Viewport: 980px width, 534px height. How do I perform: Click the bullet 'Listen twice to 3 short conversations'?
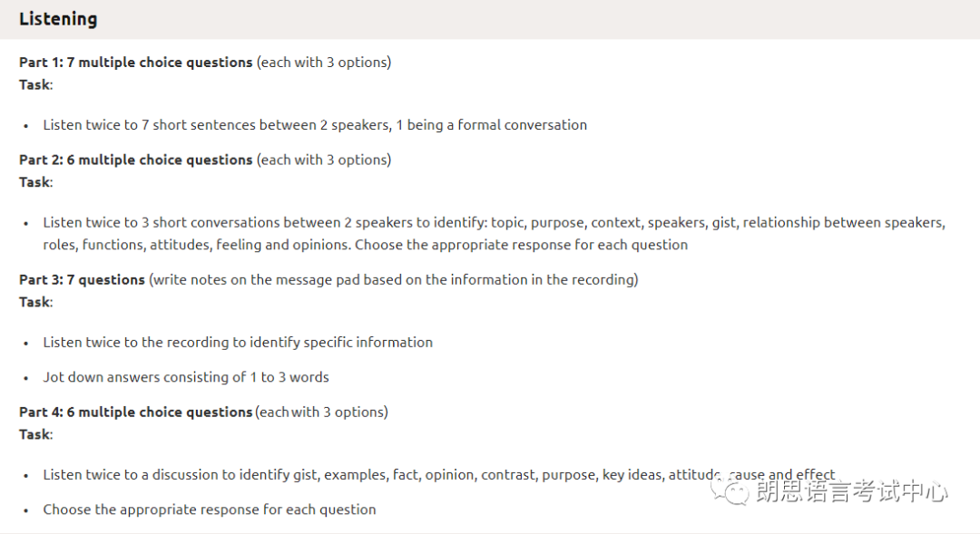[x=494, y=222]
